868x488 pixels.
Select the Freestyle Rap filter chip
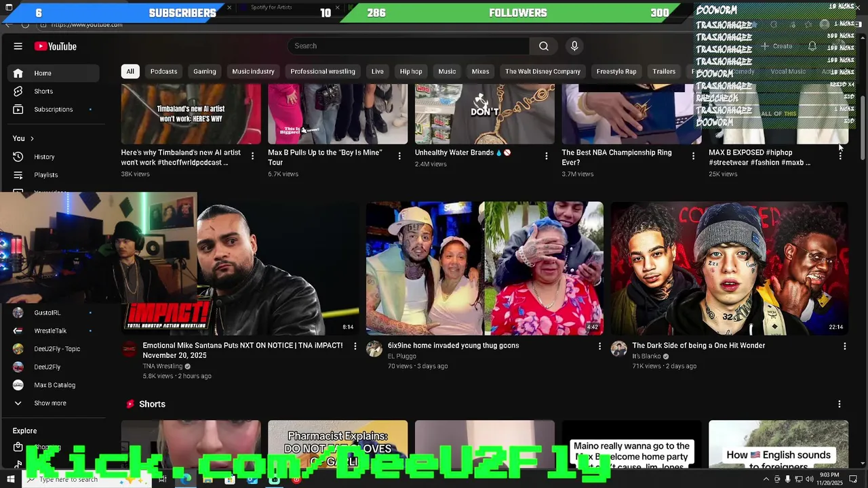(x=616, y=71)
